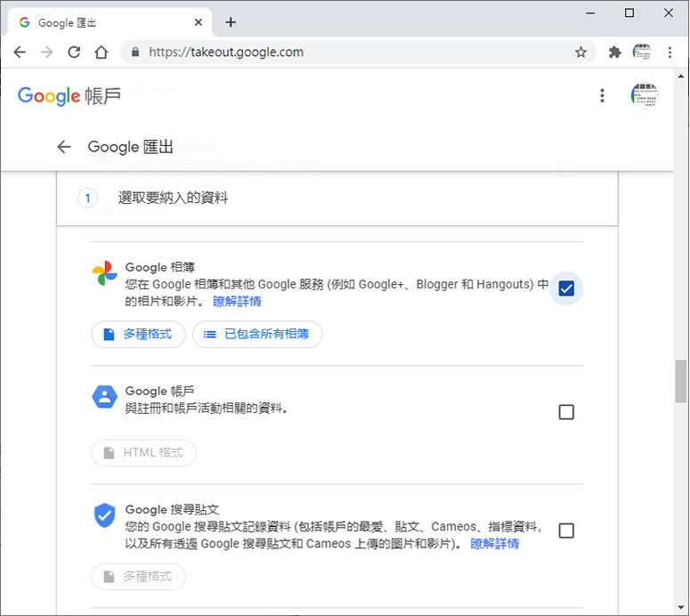
Task: Go to the browser home page
Action: tap(101, 53)
